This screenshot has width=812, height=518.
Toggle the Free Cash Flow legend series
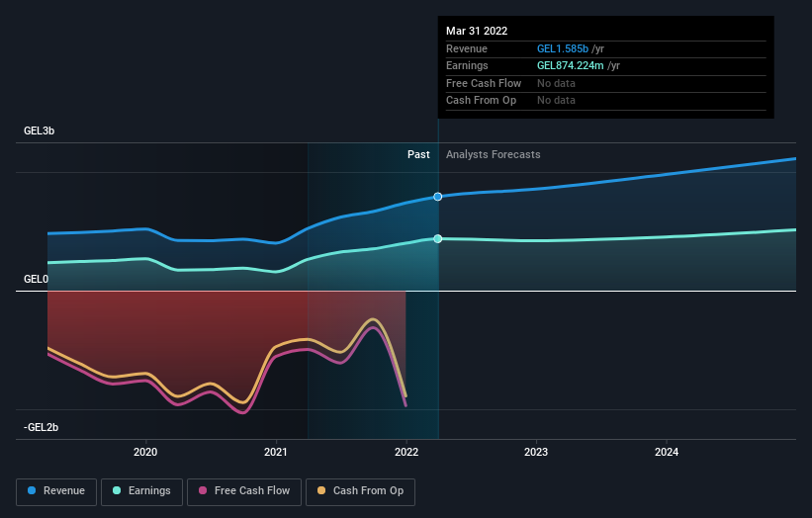[244, 491]
